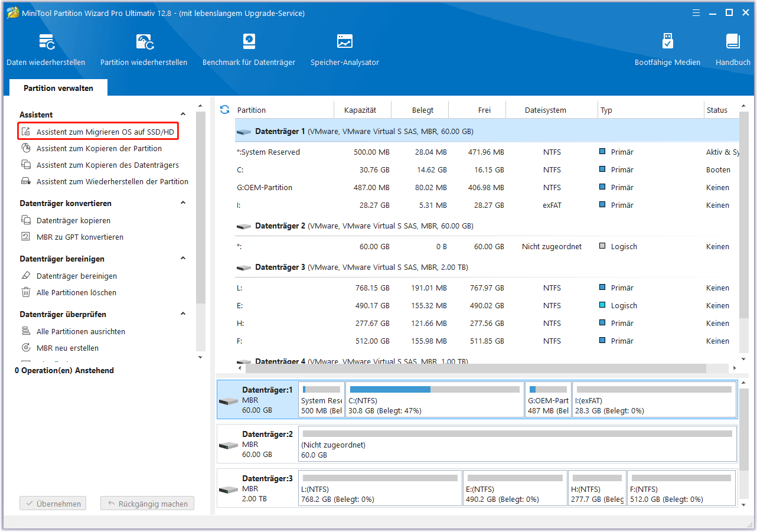Click the Rückgängig machen button
The height and width of the screenshot is (532, 757).
tap(147, 504)
